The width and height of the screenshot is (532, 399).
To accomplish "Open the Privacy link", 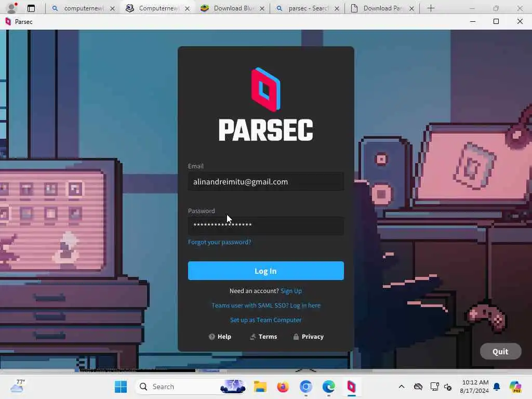I will click(309, 337).
